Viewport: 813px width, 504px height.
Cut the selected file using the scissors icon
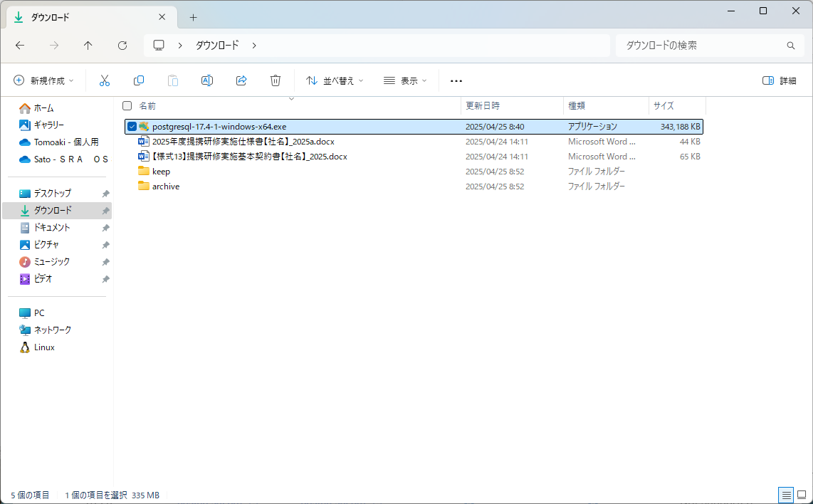pos(105,80)
